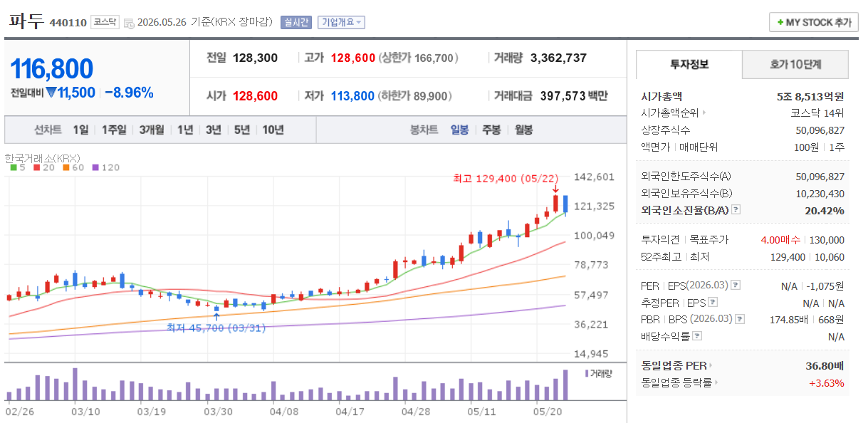Select the 3개월 line chart period
The image size is (868, 423).
[152, 130]
